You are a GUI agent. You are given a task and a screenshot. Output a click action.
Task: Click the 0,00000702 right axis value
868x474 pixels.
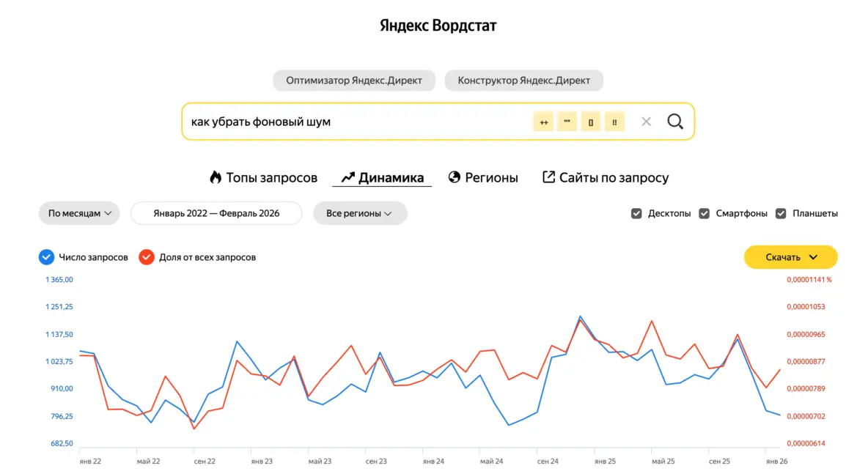(x=806, y=416)
